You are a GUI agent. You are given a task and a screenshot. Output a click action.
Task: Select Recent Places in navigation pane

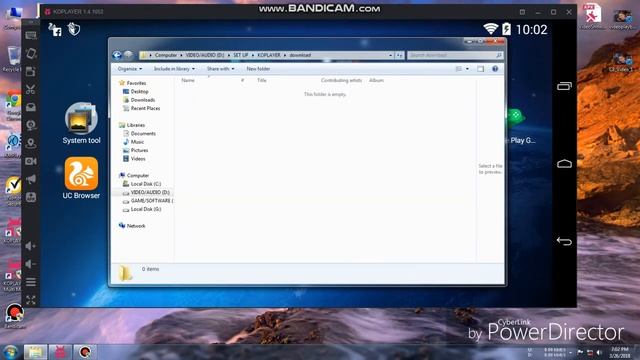point(142,108)
